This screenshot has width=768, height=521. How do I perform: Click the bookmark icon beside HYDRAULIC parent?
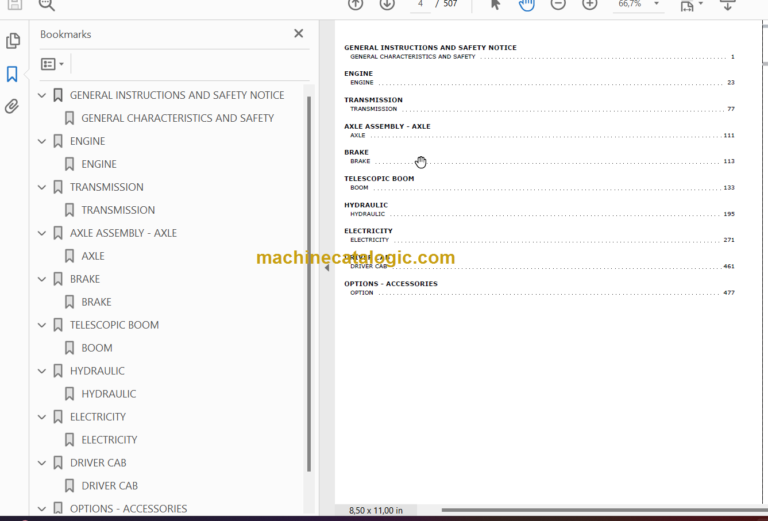(58, 371)
